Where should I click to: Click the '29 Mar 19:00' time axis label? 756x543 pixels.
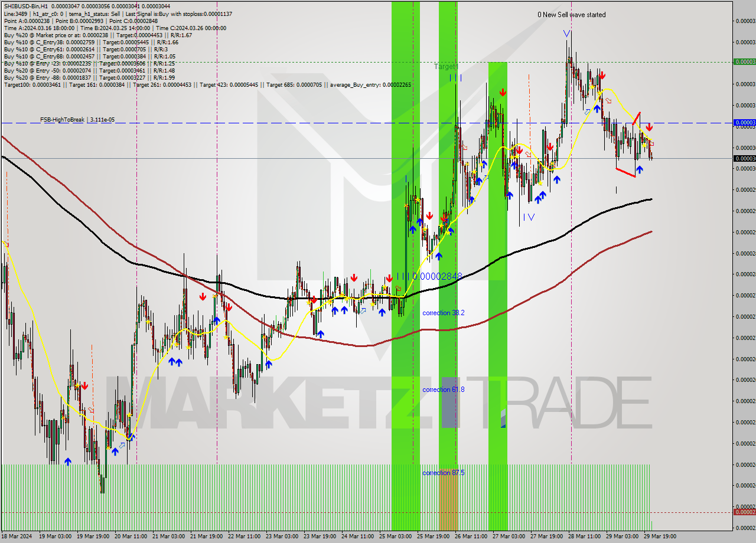(x=660, y=537)
